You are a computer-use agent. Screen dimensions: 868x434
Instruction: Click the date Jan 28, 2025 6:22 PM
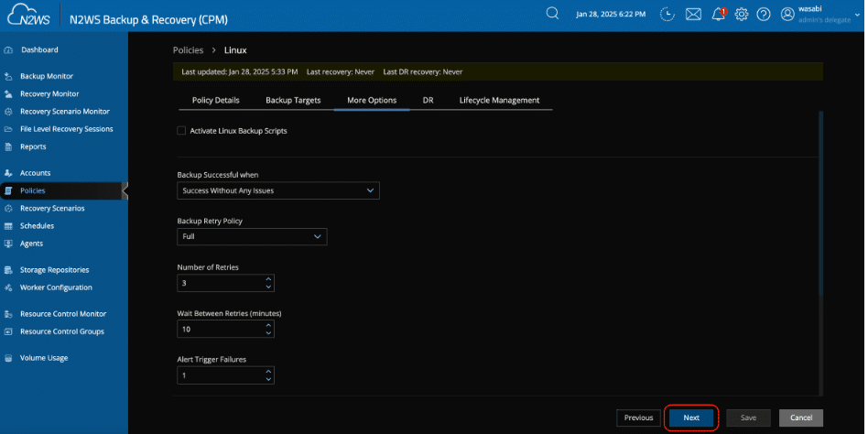pos(611,15)
